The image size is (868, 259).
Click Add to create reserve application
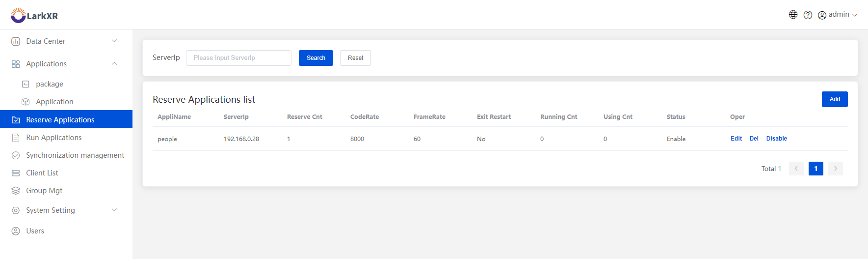(835, 99)
